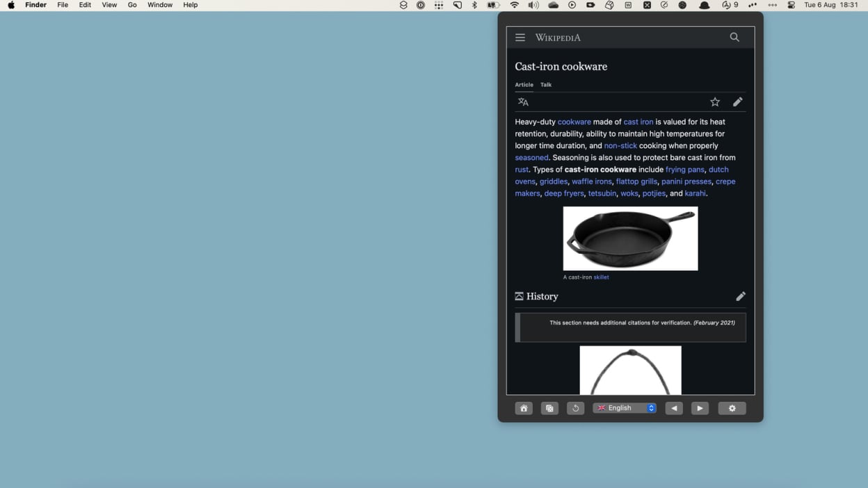Screen dimensions: 868x488
Task: Follow the 'cast iron' link
Action: [638, 122]
